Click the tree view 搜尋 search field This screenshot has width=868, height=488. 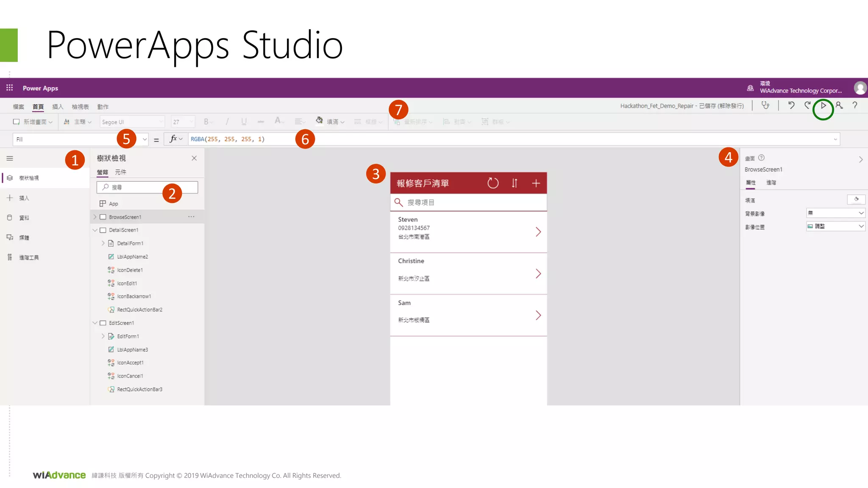point(147,187)
